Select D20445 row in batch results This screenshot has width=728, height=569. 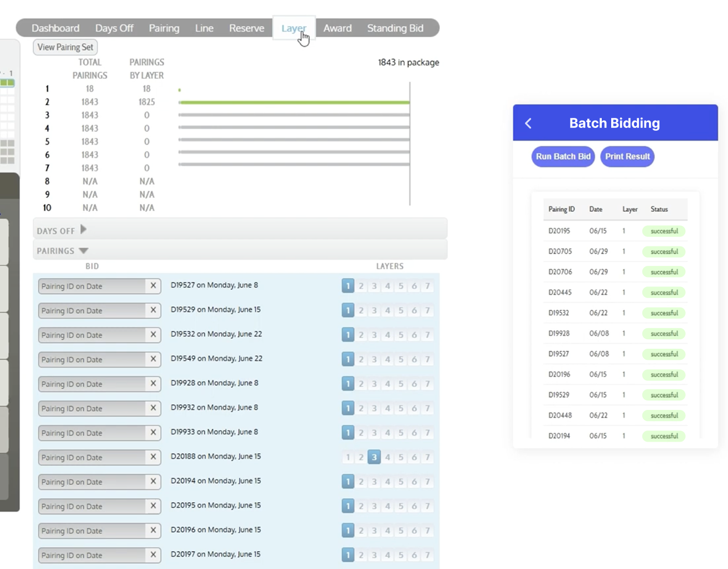click(615, 293)
